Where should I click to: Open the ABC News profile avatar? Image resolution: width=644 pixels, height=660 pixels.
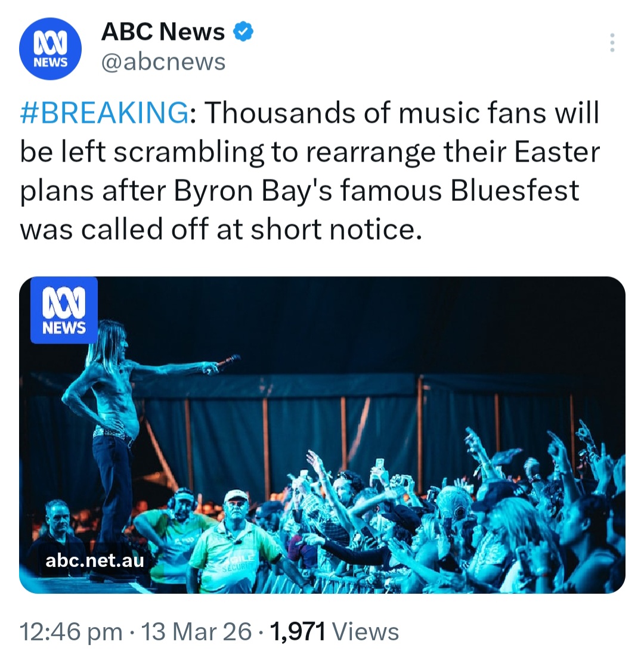click(50, 49)
